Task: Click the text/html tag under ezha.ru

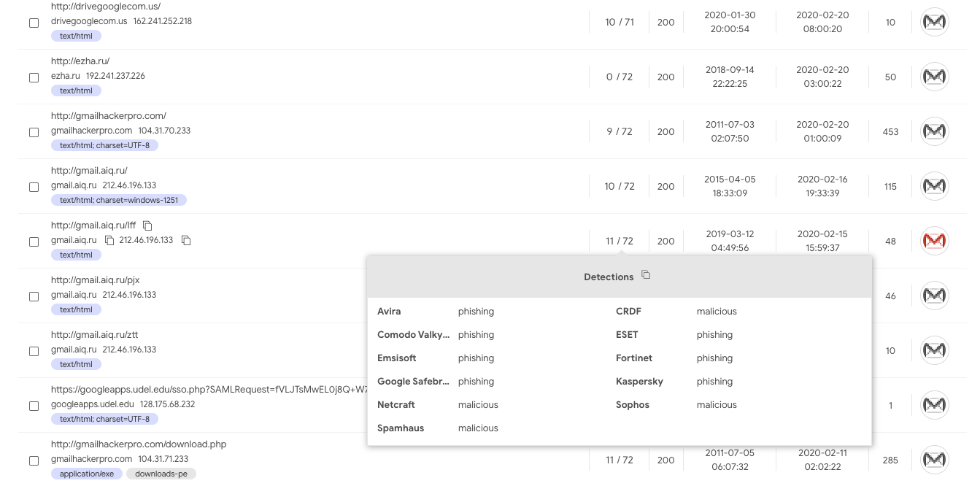Action: pos(76,90)
